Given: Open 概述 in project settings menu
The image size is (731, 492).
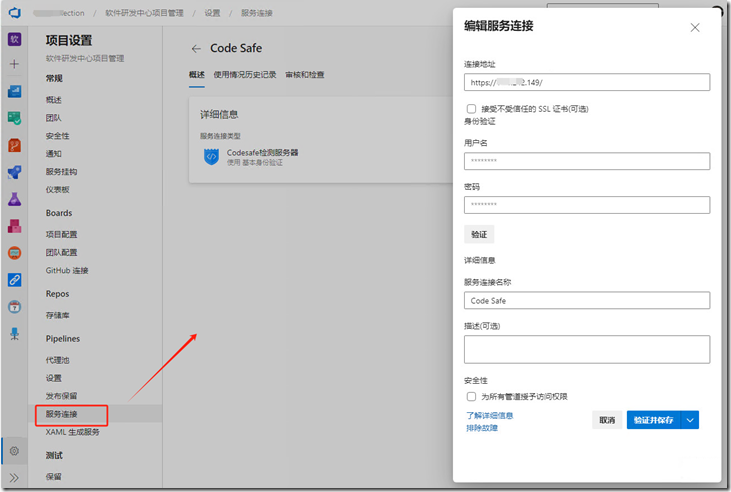Looking at the screenshot, I should tap(54, 100).
